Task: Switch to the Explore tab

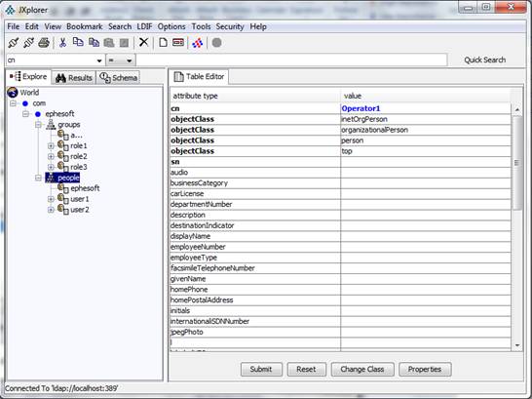Action: coord(28,77)
